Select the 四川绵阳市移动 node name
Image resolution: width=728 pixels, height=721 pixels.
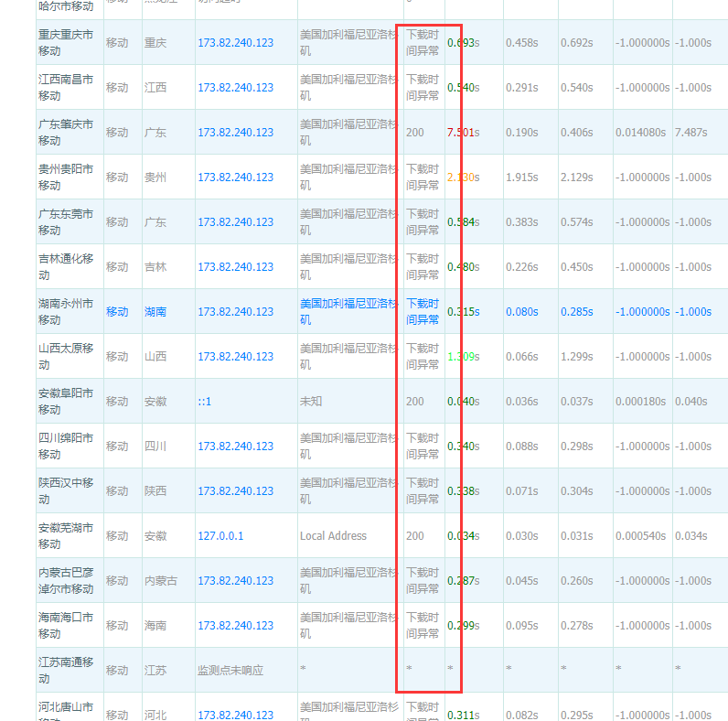(66, 447)
